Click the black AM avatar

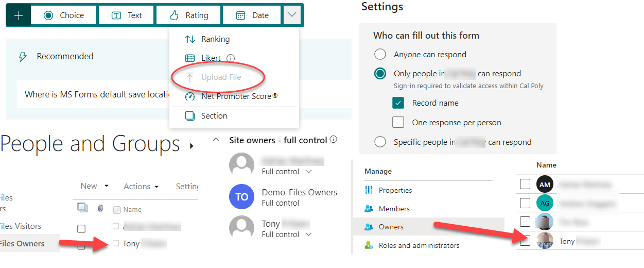point(545,184)
